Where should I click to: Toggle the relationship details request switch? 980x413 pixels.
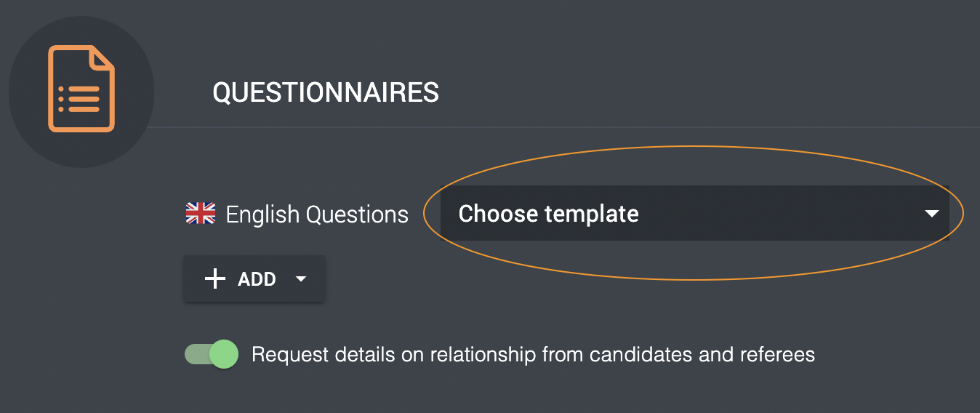pyautogui.click(x=212, y=354)
